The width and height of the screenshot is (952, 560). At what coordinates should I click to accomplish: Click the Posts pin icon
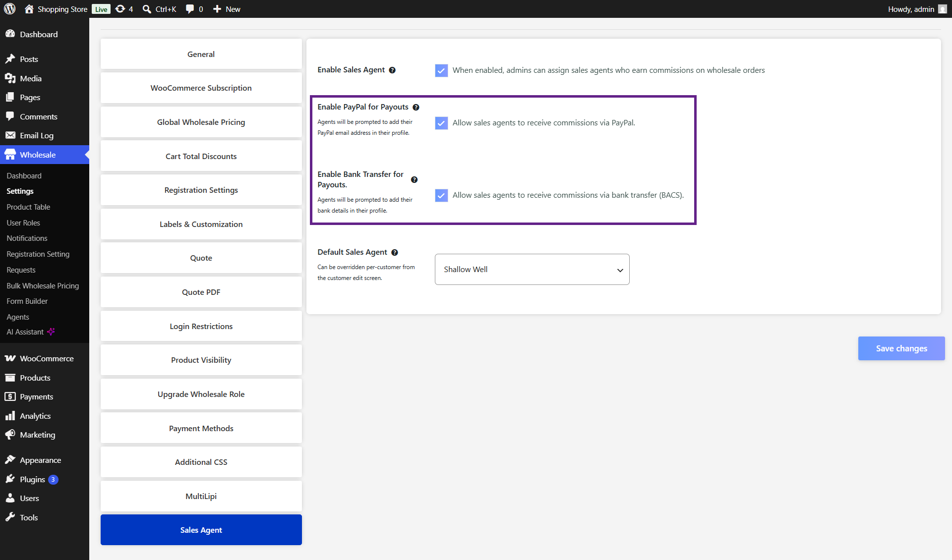[x=10, y=59]
